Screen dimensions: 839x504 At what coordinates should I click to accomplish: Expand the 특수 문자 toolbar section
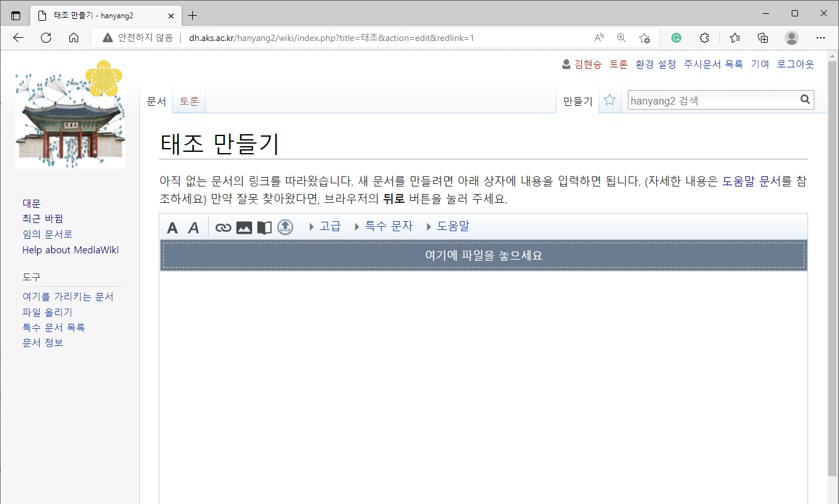click(383, 226)
